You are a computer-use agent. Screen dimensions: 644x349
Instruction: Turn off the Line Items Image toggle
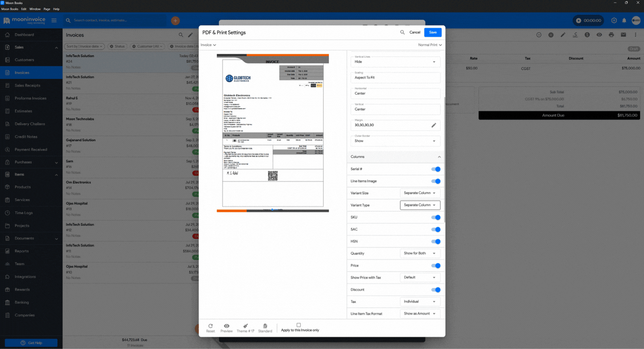click(x=436, y=181)
